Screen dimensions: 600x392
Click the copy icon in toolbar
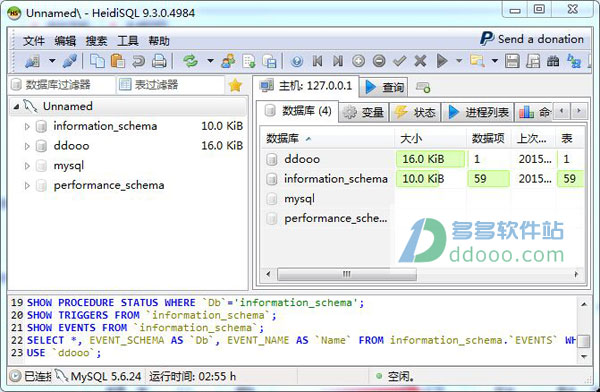(x=97, y=61)
